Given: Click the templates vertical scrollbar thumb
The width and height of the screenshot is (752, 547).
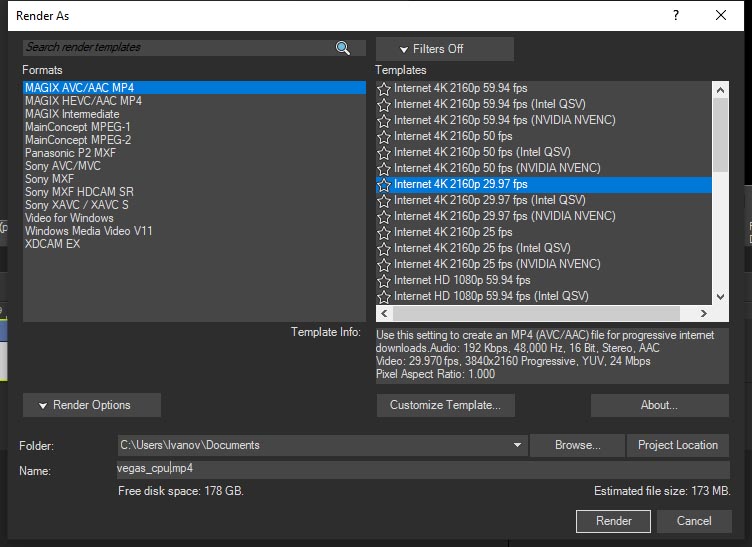Looking at the screenshot, I should (x=720, y=135).
